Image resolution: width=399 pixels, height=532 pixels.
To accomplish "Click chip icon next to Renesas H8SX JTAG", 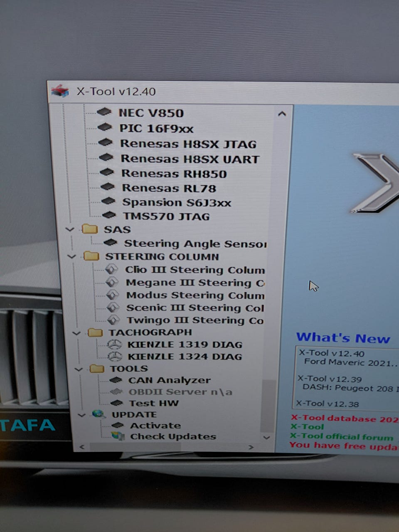I will coord(105,142).
